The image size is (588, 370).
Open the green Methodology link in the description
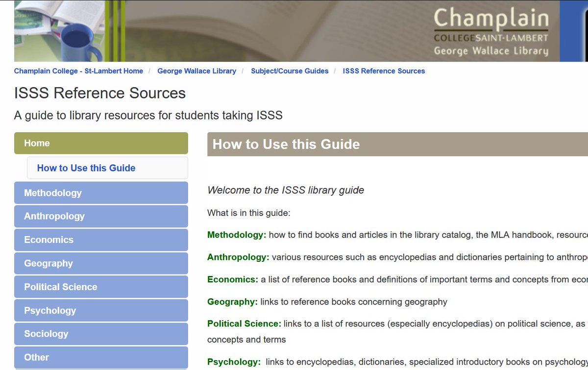pyautogui.click(x=236, y=234)
